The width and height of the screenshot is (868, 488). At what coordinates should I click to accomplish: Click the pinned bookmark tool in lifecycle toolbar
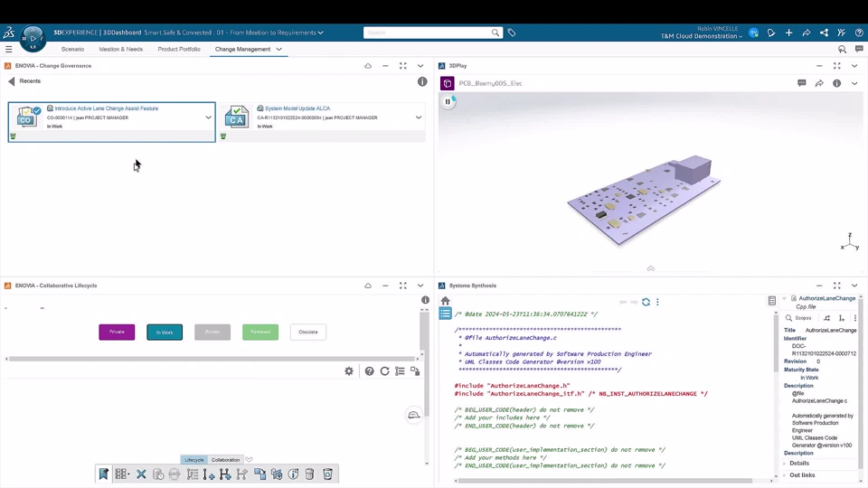103,474
